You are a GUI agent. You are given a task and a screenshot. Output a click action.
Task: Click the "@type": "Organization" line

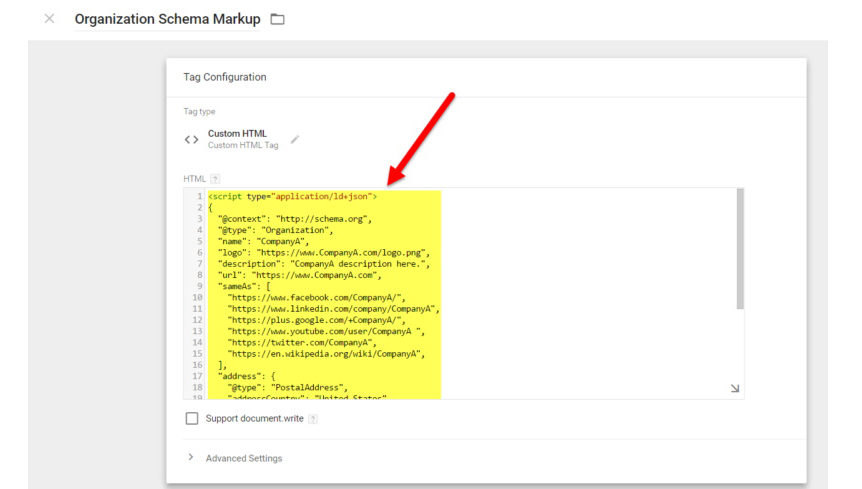coord(275,230)
